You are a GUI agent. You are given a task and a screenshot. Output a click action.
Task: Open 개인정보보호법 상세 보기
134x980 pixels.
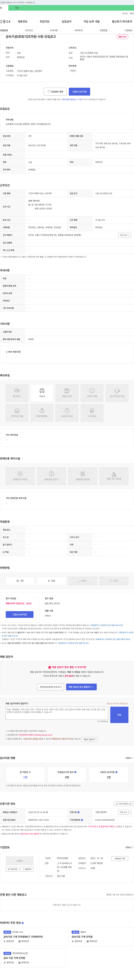[51, 687]
